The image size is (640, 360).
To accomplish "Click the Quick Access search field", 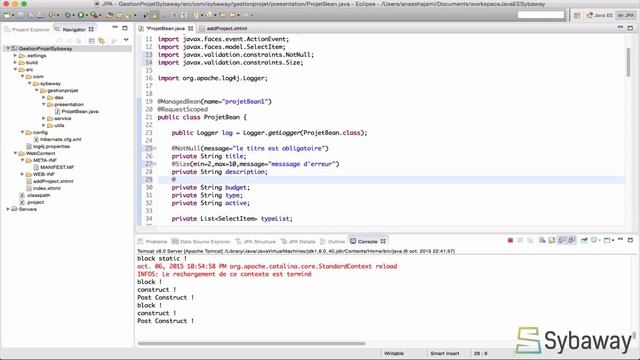I will click(x=540, y=15).
